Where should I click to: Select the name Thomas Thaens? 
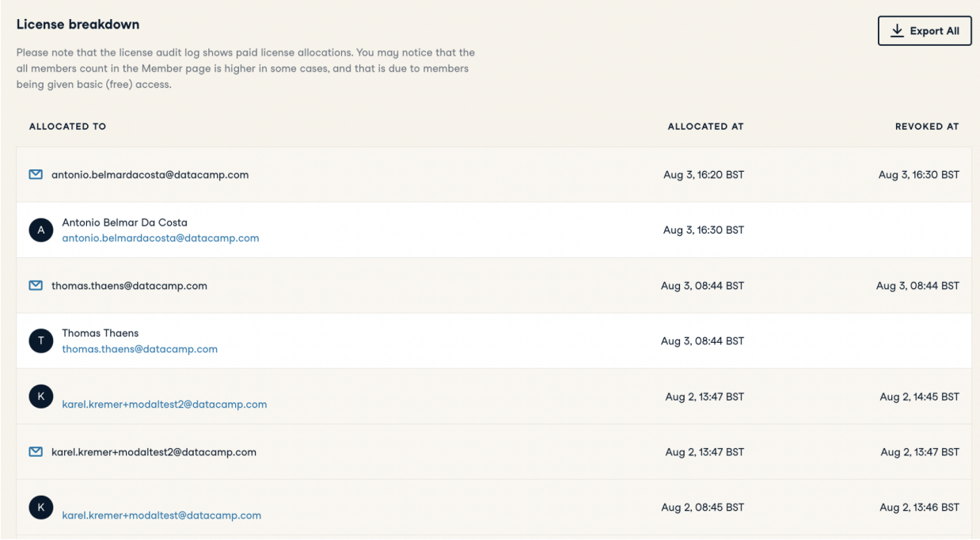click(x=101, y=333)
